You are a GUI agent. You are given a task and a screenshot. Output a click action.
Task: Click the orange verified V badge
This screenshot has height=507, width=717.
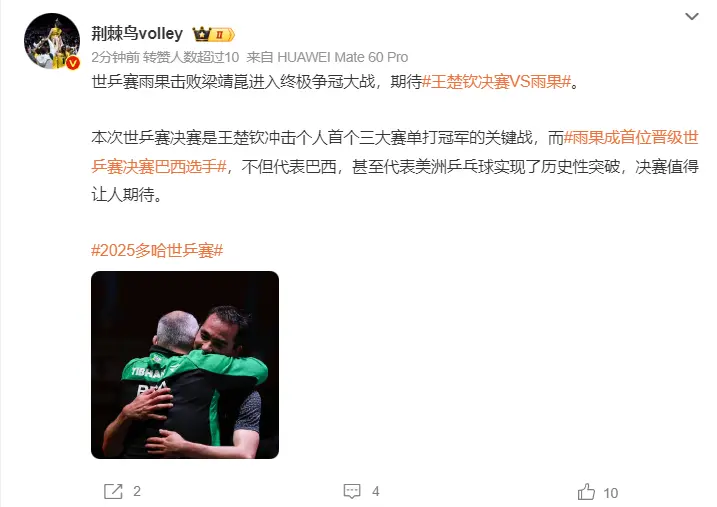[73, 64]
